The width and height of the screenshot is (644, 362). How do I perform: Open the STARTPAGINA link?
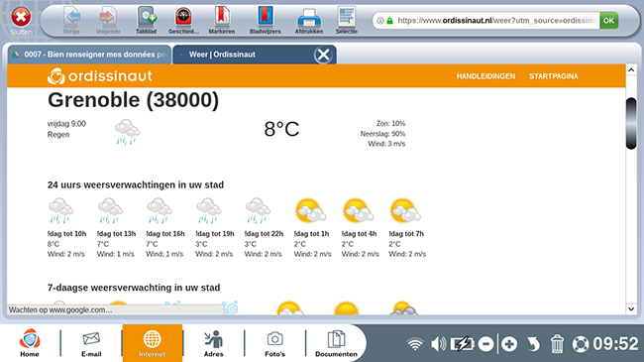tap(553, 76)
